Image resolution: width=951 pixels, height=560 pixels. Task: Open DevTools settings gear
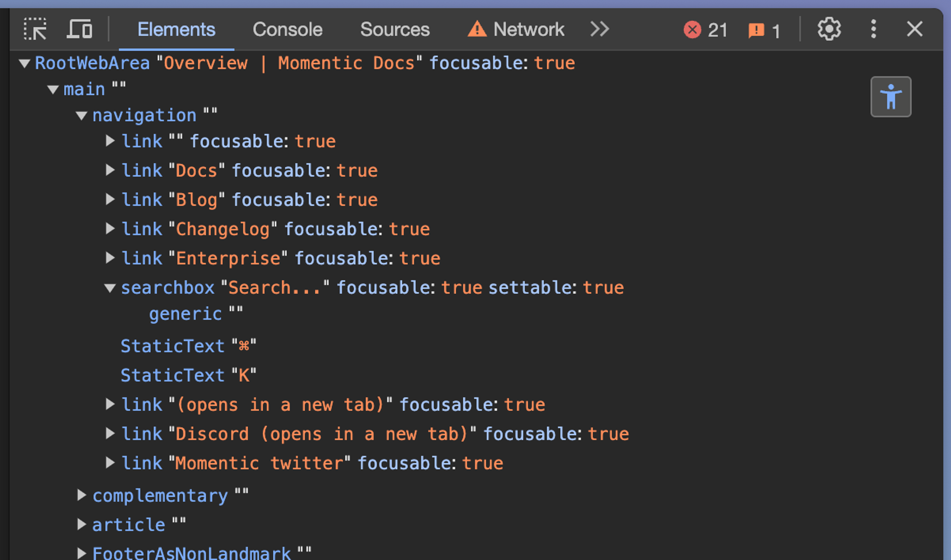[829, 29]
